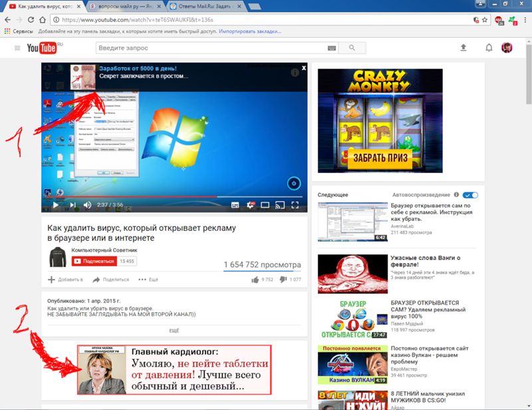This screenshot has width=532, height=410.
Task: Open the 'Казино Вулкан' video thumbnail
Action: tap(352, 365)
